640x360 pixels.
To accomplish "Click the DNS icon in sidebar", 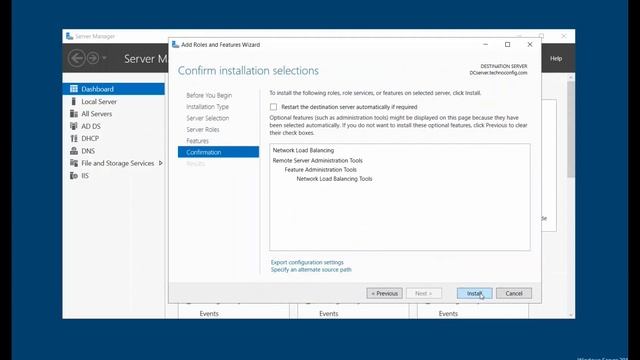I will click(x=74, y=151).
